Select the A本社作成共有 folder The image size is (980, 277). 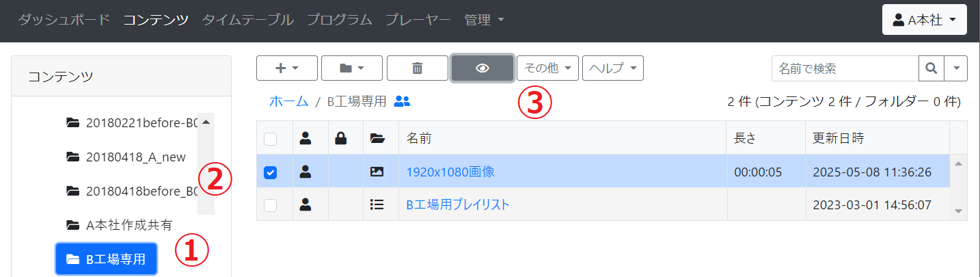tap(120, 224)
